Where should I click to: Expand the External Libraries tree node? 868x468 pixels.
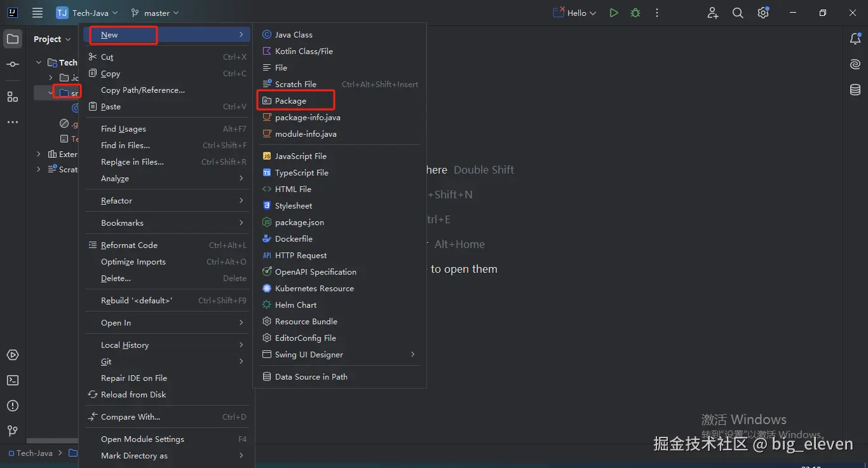pos(39,154)
